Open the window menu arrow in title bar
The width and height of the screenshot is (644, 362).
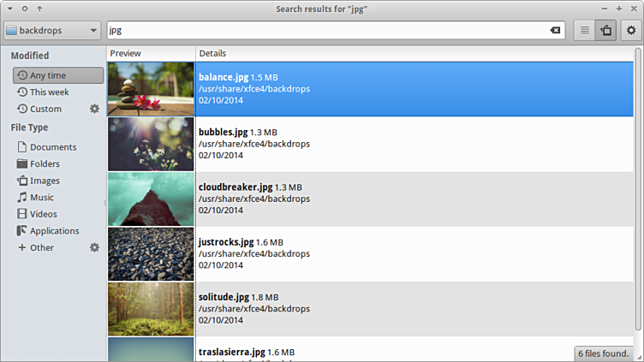click(x=8, y=9)
